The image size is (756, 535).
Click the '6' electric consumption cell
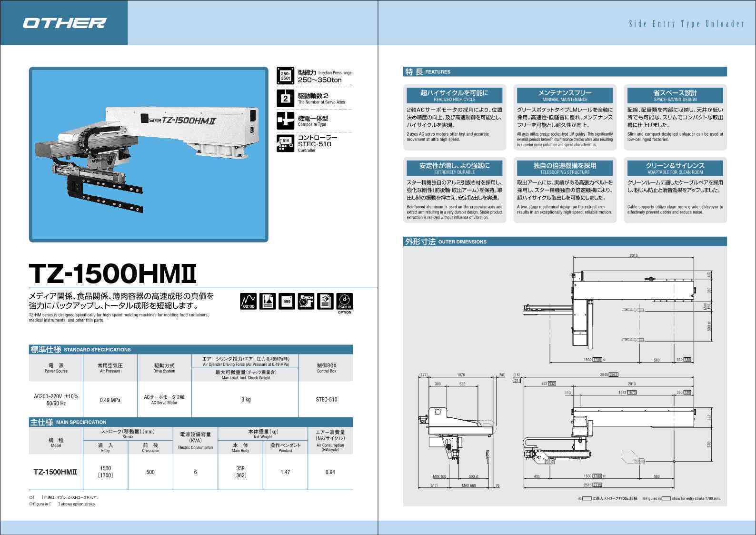click(195, 472)
